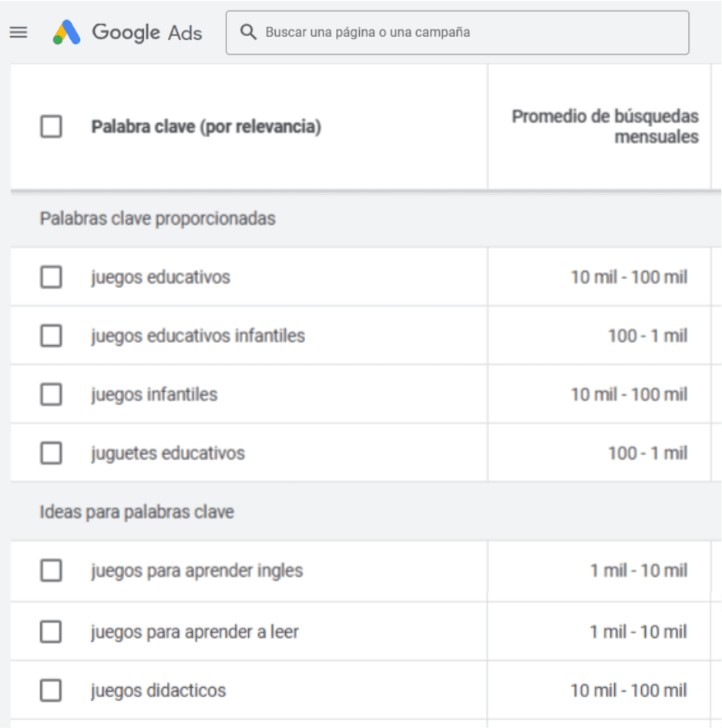Click the juguetes educativos keyword text
Viewport: 722px width, 728px height.
(167, 453)
